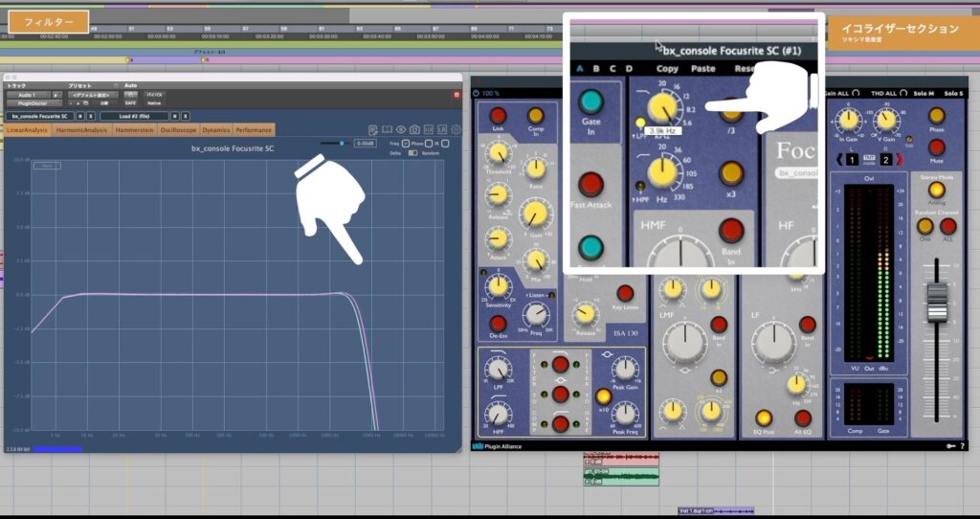Viewport: 980px width, 519px height.
Task: Open the book manual icon in PluginDoctor
Action: pos(387,130)
